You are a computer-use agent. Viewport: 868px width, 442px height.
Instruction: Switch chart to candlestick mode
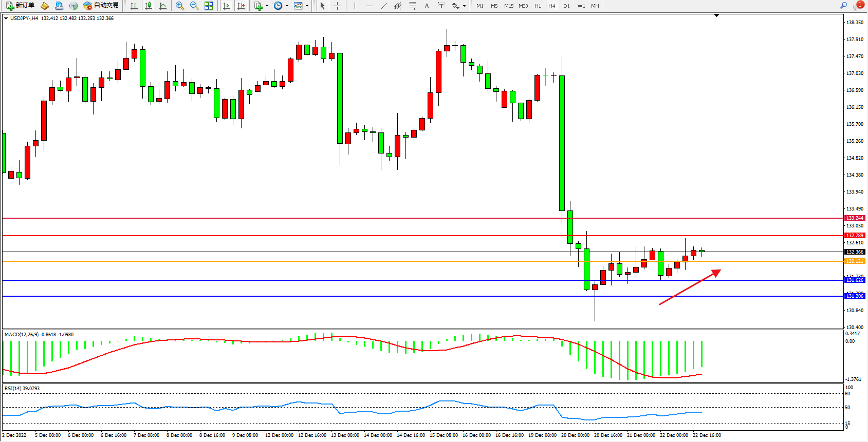(x=149, y=6)
